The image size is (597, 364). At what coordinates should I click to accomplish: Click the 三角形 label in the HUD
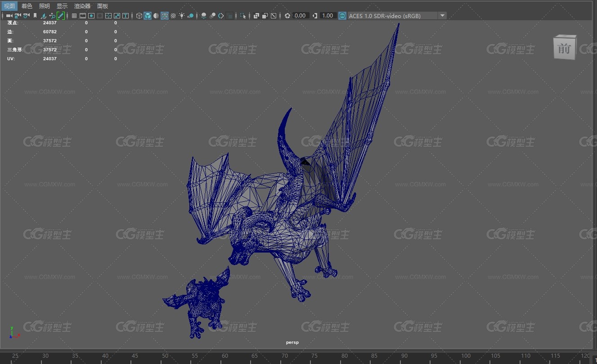point(15,49)
